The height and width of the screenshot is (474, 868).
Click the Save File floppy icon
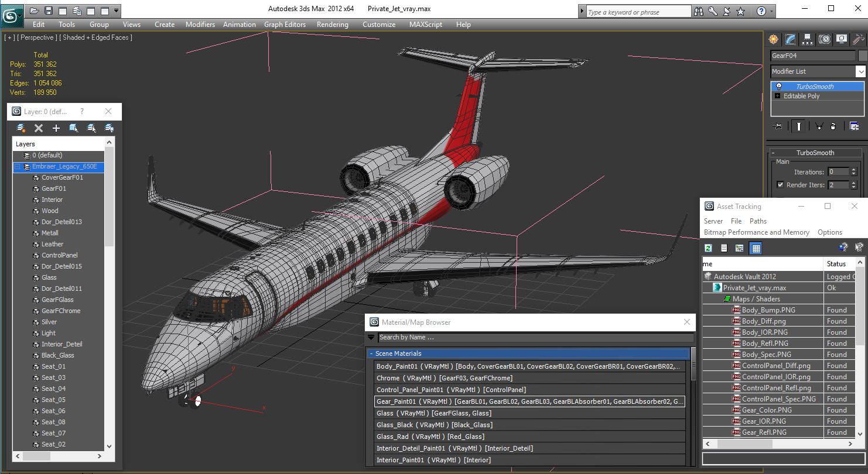coord(49,11)
